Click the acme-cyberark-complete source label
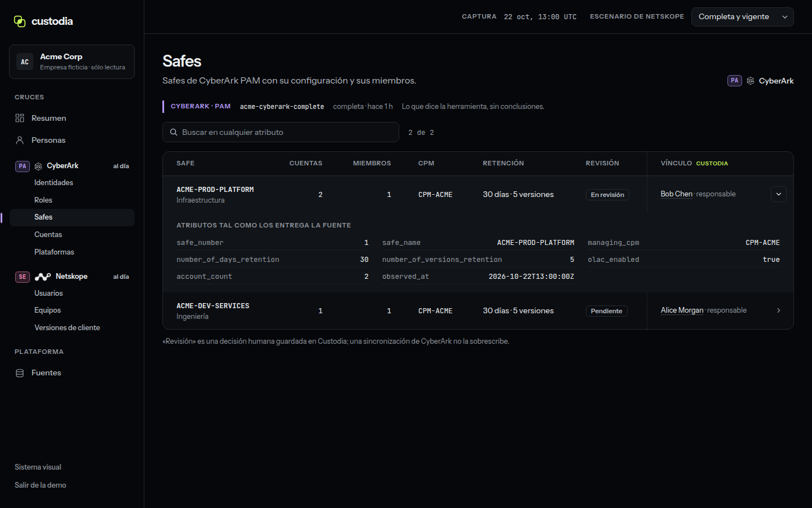Image resolution: width=812 pixels, height=508 pixels. tap(282, 107)
